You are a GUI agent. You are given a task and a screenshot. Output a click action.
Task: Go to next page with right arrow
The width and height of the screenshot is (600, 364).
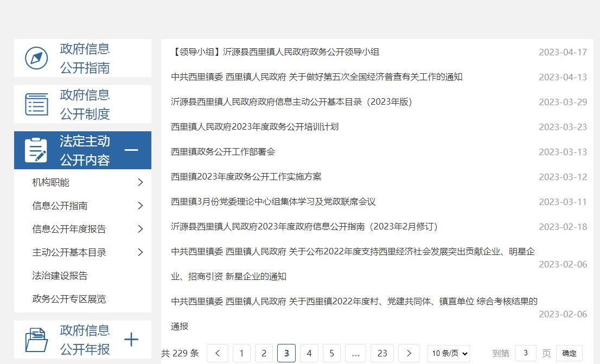pos(409,353)
